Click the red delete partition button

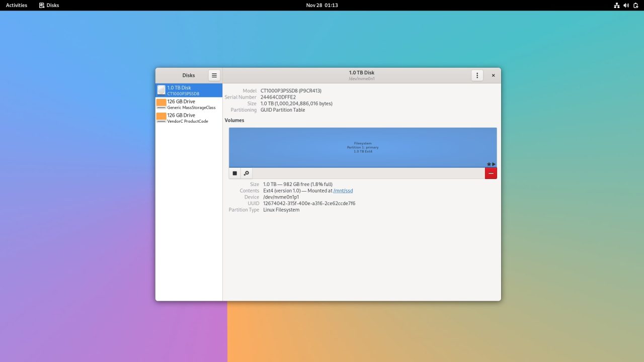[x=491, y=173]
